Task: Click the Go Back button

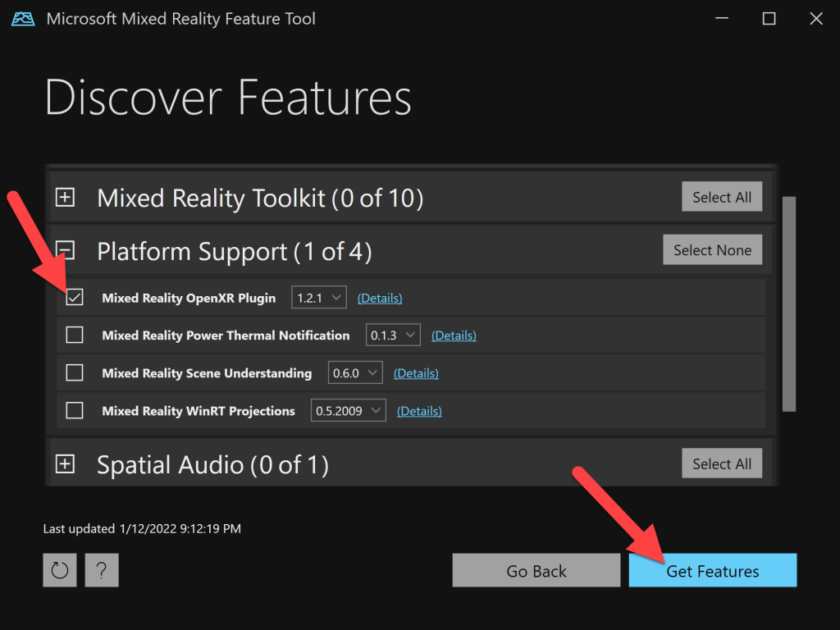Action: [x=536, y=571]
